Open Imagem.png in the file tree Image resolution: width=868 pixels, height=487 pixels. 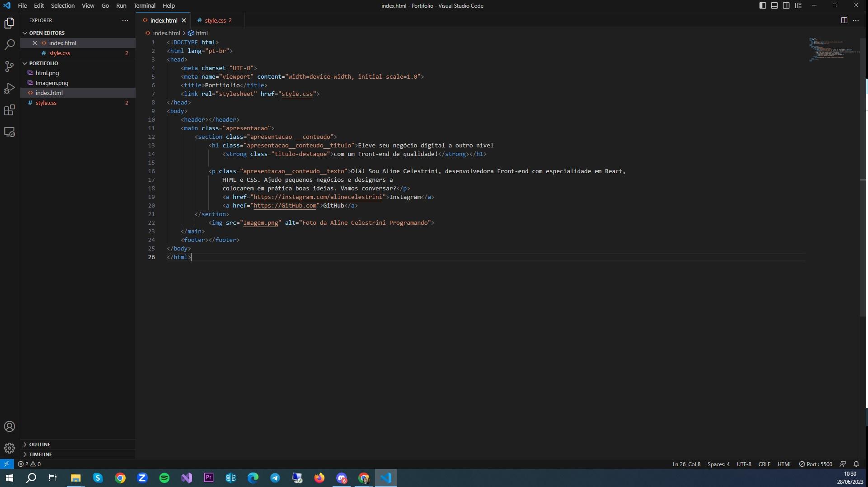(x=78, y=83)
